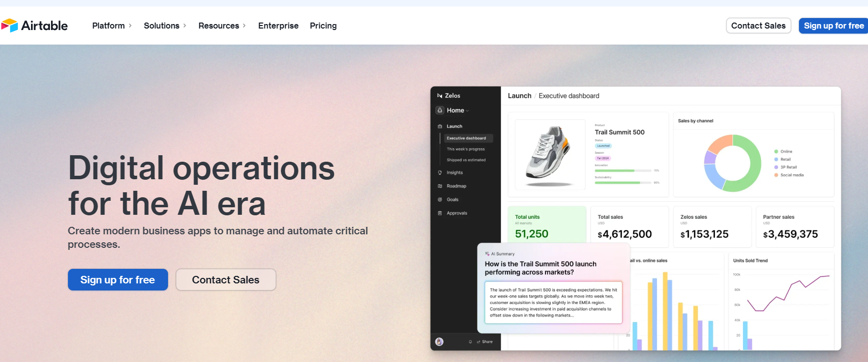
Task: Click the Total sales value $4,612,500
Action: 625,234
